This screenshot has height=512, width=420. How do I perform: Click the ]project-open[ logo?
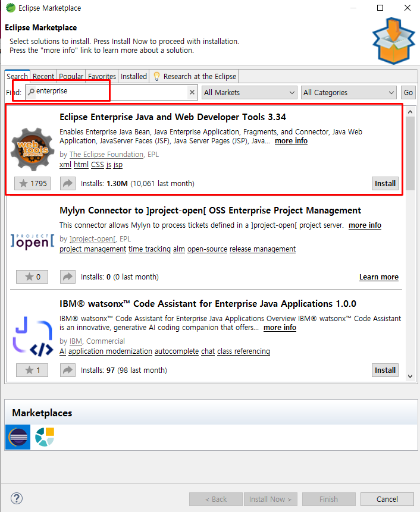32,242
